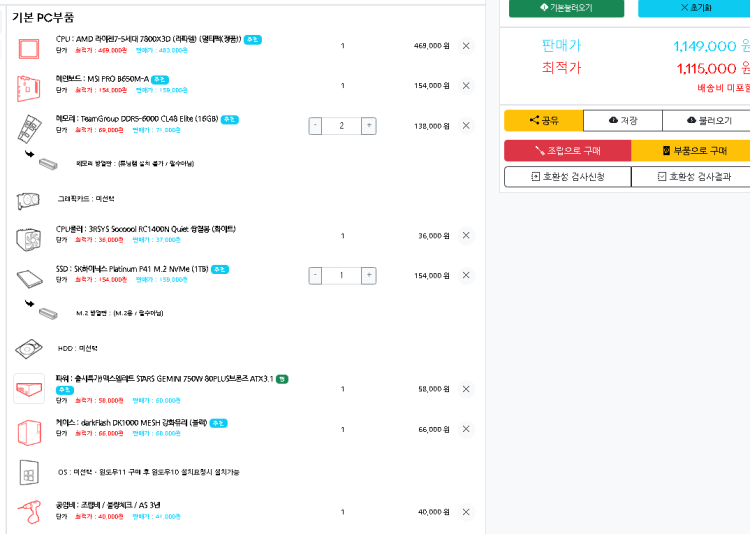The height and width of the screenshot is (534, 750).
Task: Click the compatibility check result button
Action: coord(691,177)
